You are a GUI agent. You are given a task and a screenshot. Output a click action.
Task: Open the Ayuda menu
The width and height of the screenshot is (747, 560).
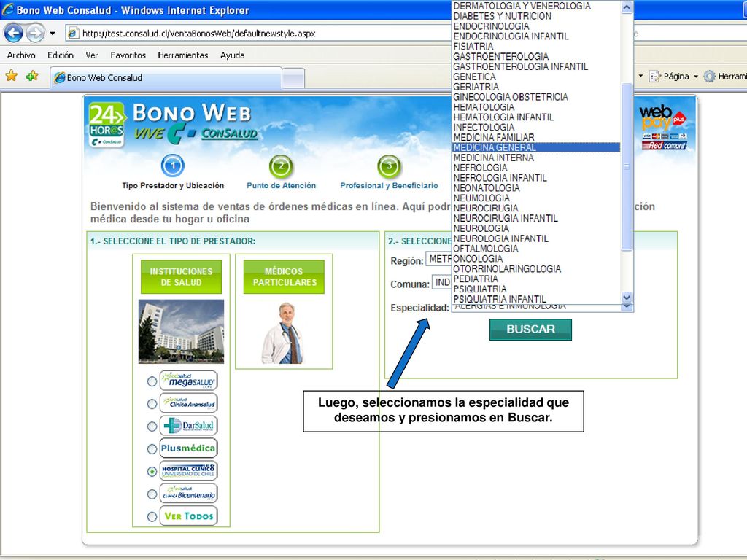click(x=233, y=55)
